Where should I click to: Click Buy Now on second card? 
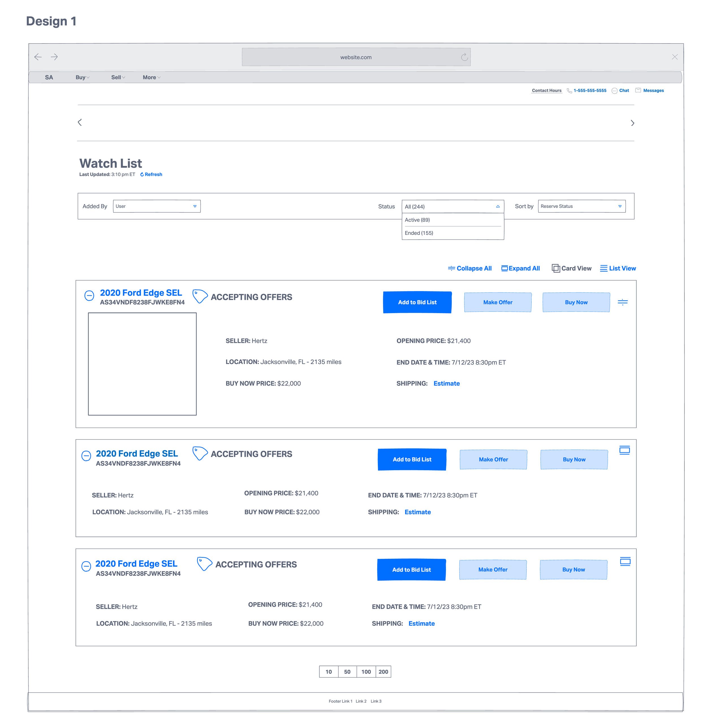[574, 460]
